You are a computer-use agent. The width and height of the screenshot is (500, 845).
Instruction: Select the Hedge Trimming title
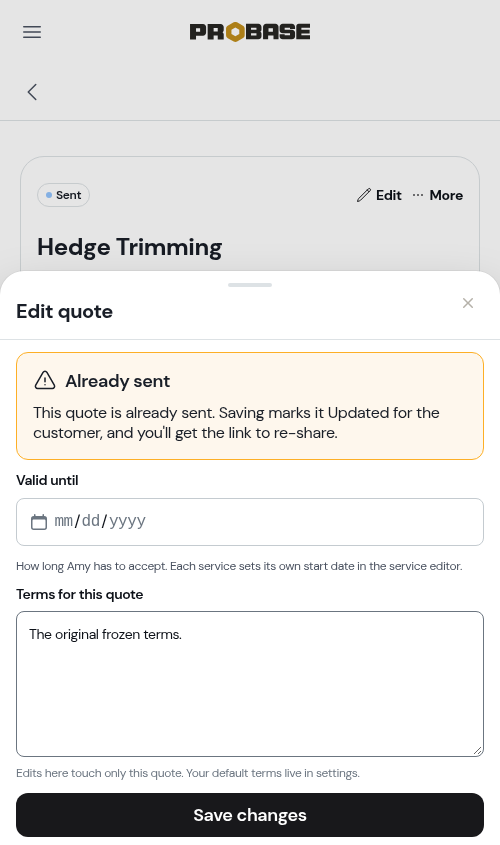(129, 247)
